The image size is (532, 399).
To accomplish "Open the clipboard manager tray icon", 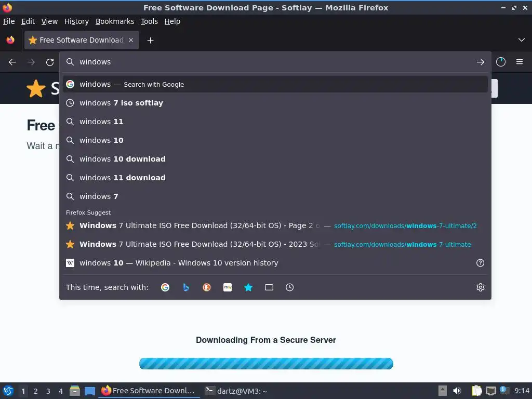I will (x=477, y=391).
